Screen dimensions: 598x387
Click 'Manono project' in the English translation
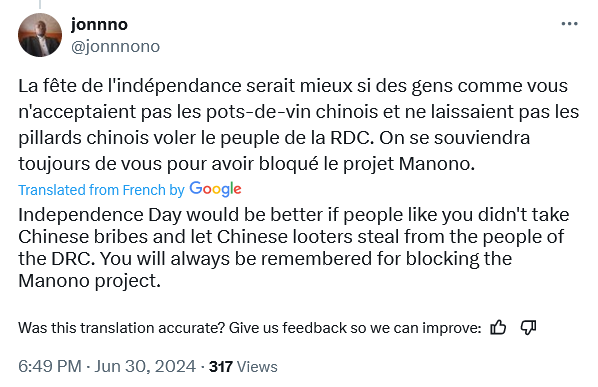[89, 281]
